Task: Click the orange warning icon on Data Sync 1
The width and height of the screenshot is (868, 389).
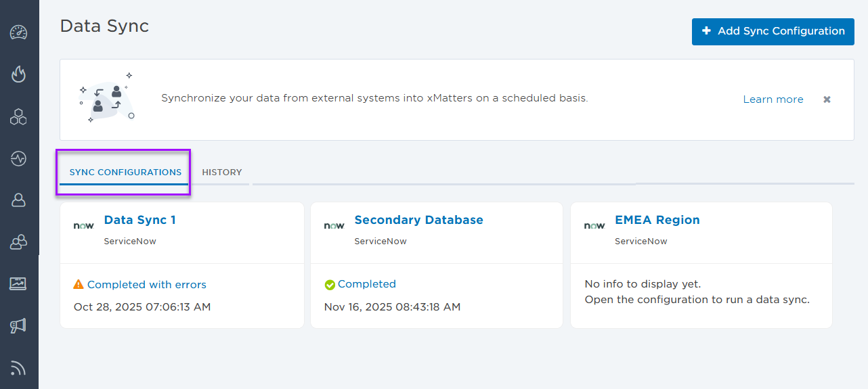Action: tap(79, 285)
